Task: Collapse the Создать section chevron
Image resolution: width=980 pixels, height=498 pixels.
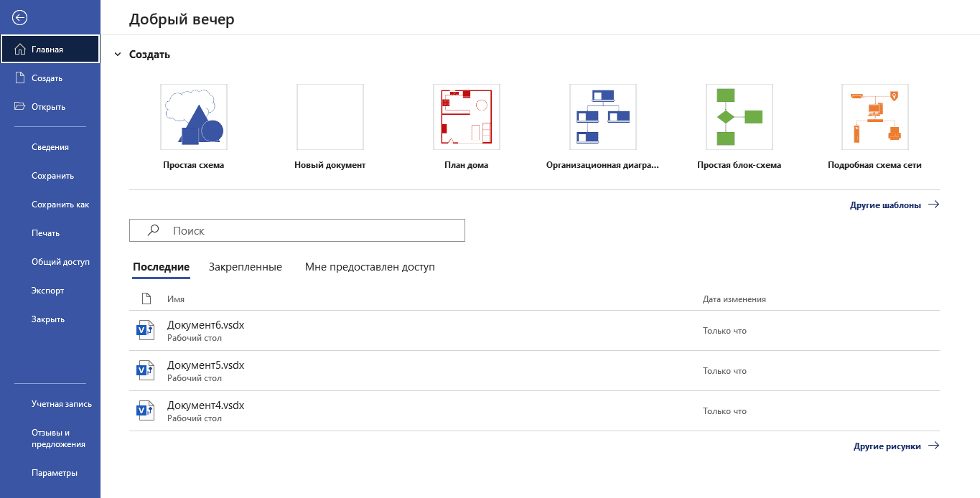Action: tap(117, 55)
